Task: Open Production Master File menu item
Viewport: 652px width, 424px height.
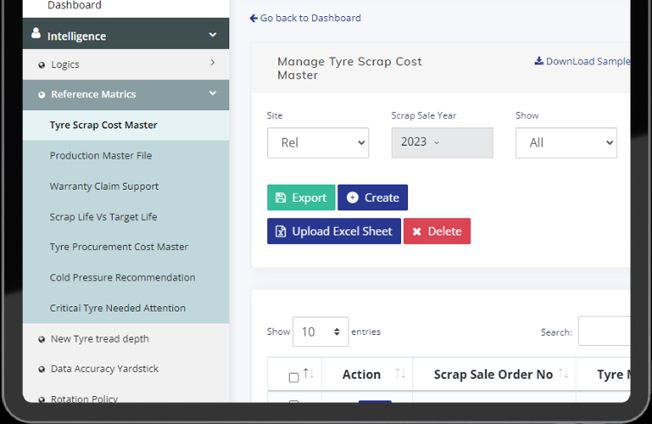Action: 101,156
